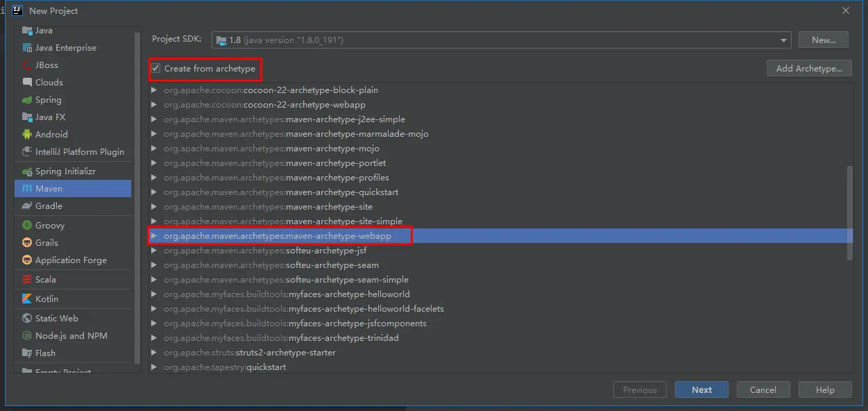Screen dimensions: 868x411
Task: Click the JBoss icon in sidebar
Action: (x=27, y=65)
